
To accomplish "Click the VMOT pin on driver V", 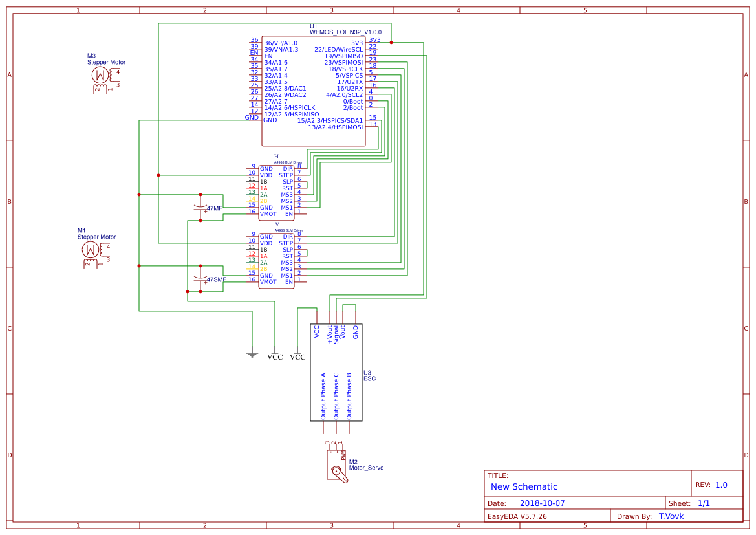I will [268, 282].
